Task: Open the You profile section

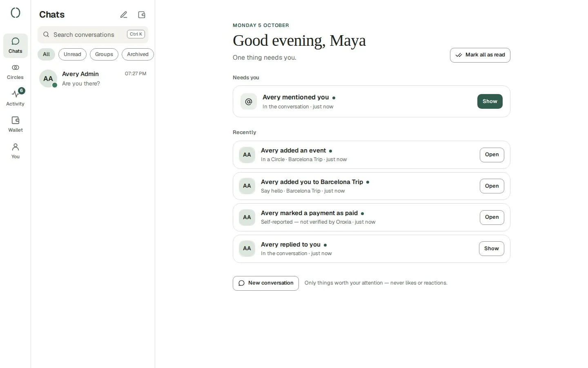Action: (16, 151)
